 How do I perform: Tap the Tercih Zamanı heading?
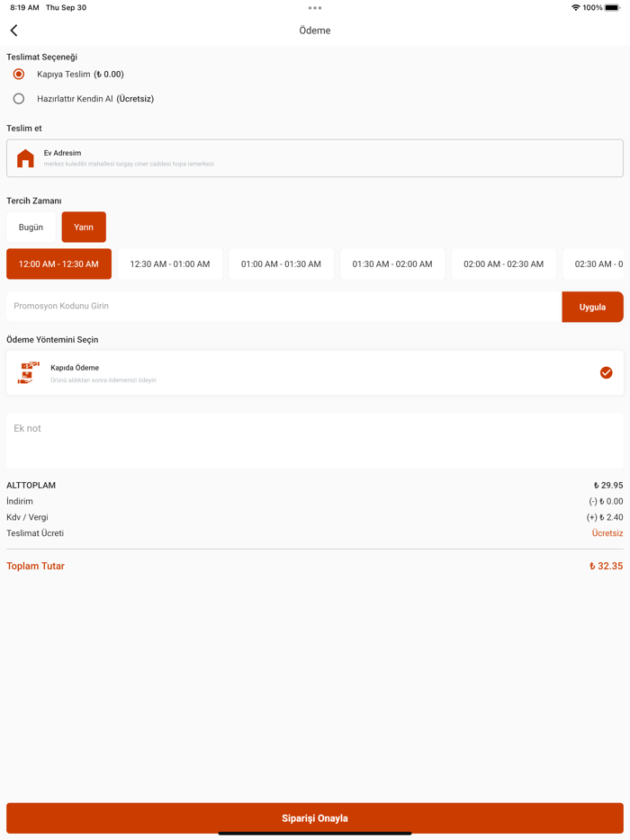[x=34, y=201]
